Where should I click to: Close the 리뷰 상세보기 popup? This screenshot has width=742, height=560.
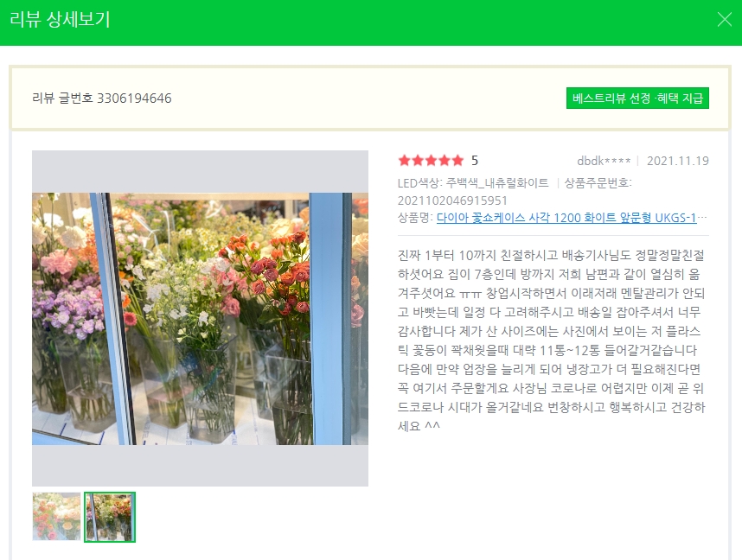pyautogui.click(x=724, y=19)
